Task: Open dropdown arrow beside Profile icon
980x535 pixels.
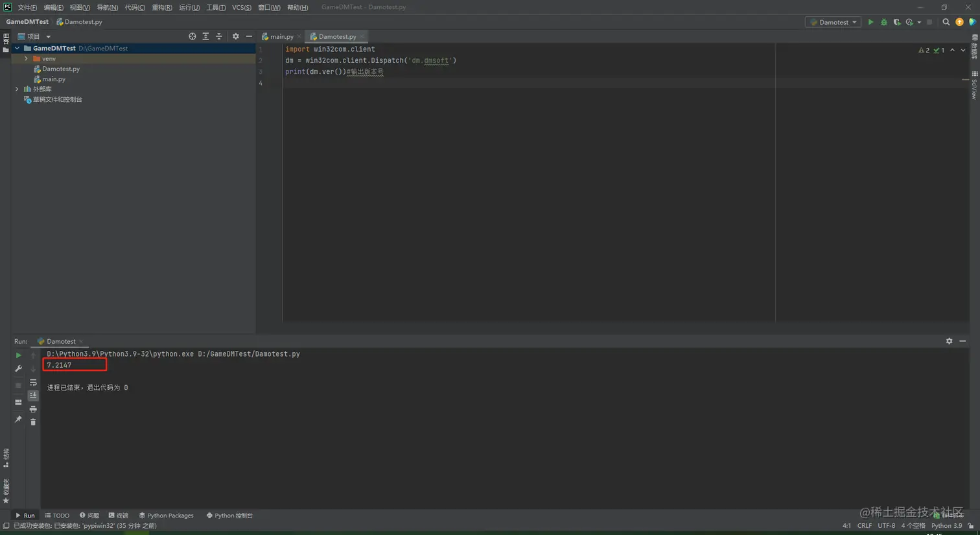Action: click(919, 22)
